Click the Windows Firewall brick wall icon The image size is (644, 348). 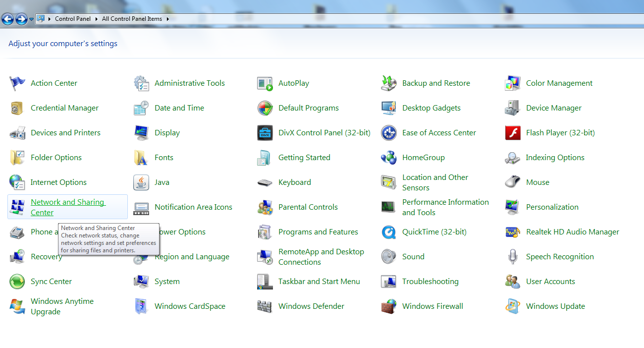(389, 306)
